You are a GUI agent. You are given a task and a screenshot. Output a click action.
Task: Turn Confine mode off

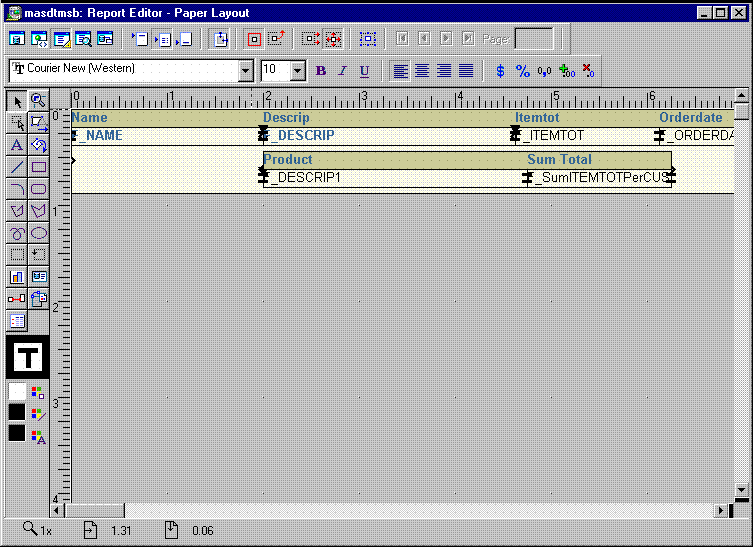[276, 39]
